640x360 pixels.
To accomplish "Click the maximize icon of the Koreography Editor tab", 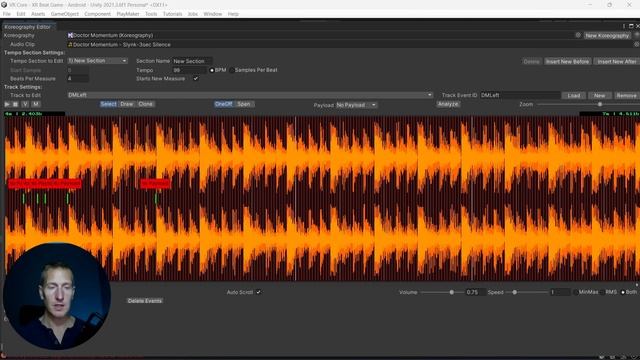I will (x=631, y=26).
